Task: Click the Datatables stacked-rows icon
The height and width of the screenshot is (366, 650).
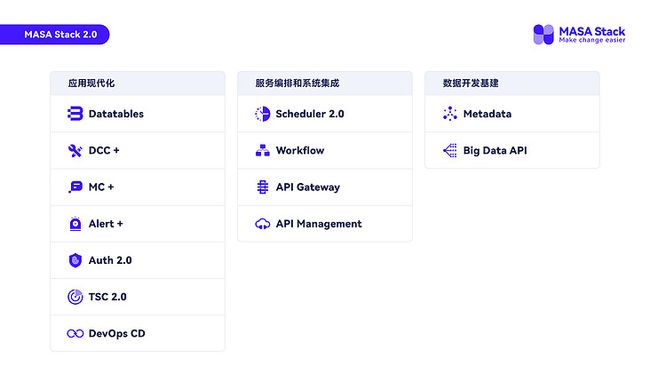Action: [x=75, y=114]
